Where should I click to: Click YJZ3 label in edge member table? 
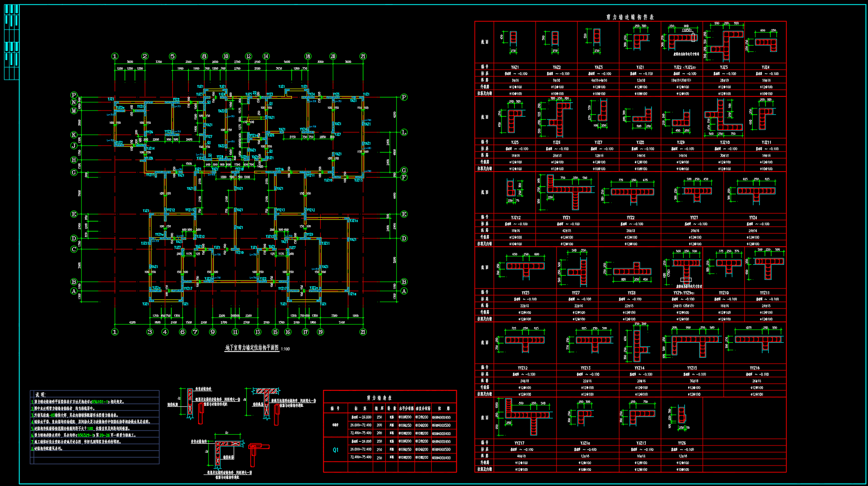click(724, 67)
